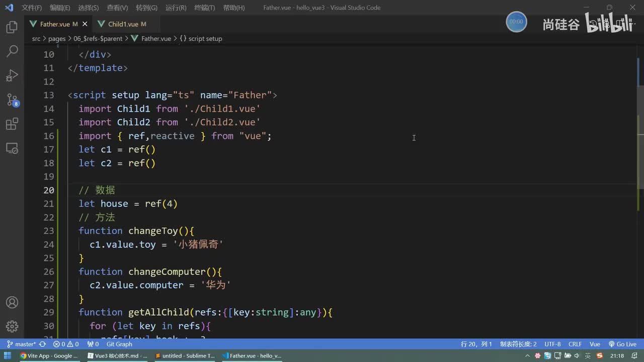Image resolution: width=644 pixels, height=362 pixels.
Task: Click the import path './Child2.vue'
Action: [222, 122]
